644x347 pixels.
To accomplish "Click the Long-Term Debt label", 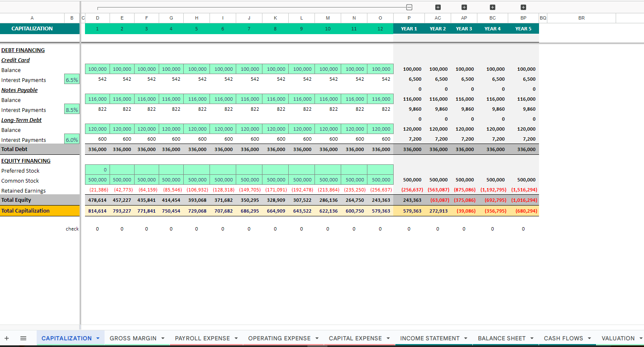I will point(21,120).
